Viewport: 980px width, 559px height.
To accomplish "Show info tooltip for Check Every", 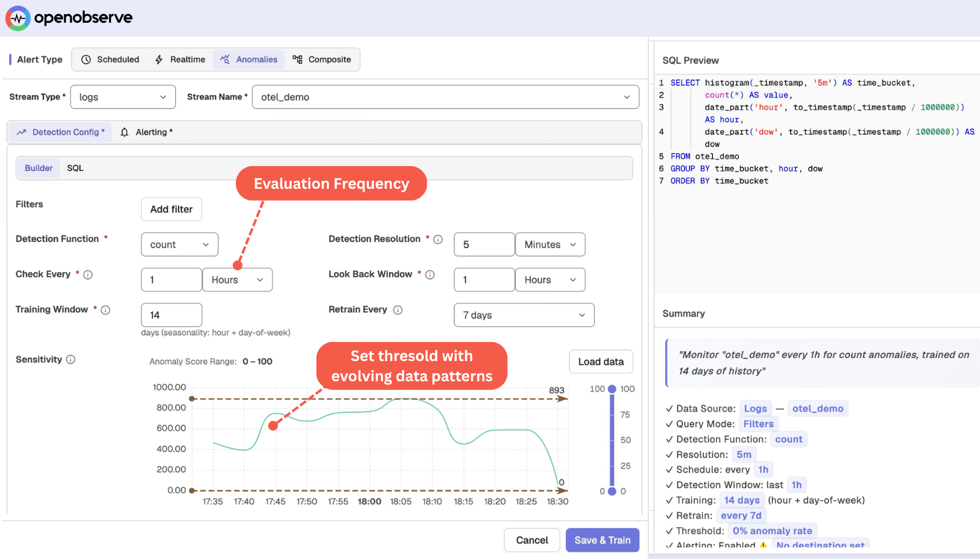I will 88,275.
